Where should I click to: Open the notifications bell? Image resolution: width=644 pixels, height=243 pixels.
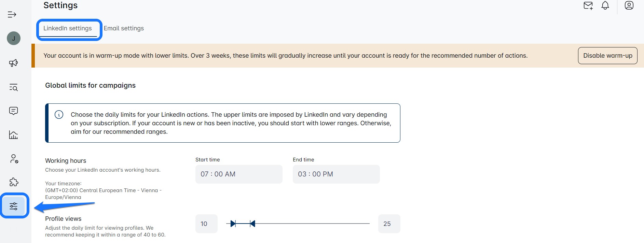click(605, 5)
